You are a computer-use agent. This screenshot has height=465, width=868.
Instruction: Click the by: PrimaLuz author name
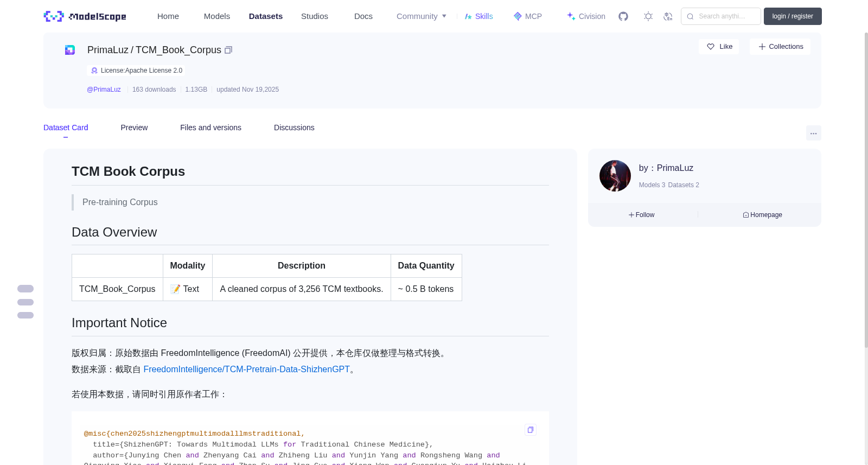[675, 168]
